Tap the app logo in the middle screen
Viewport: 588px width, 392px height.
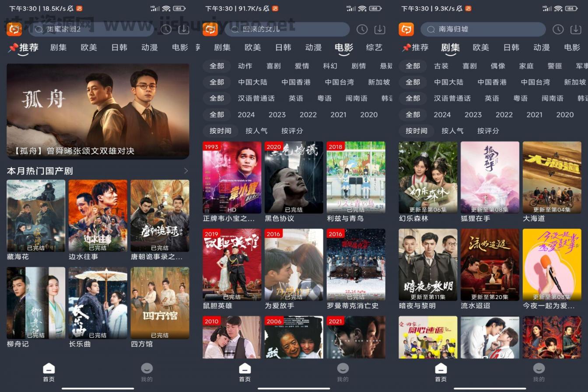point(210,29)
